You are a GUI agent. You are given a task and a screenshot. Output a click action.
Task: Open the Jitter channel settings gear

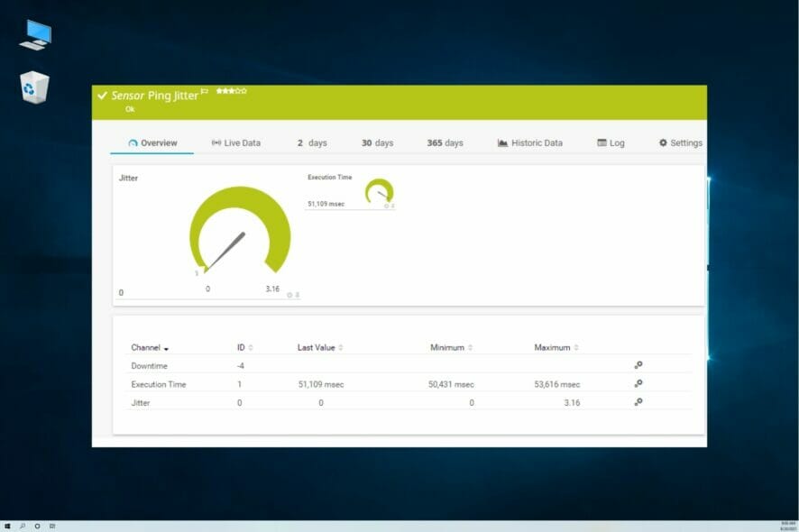638,403
